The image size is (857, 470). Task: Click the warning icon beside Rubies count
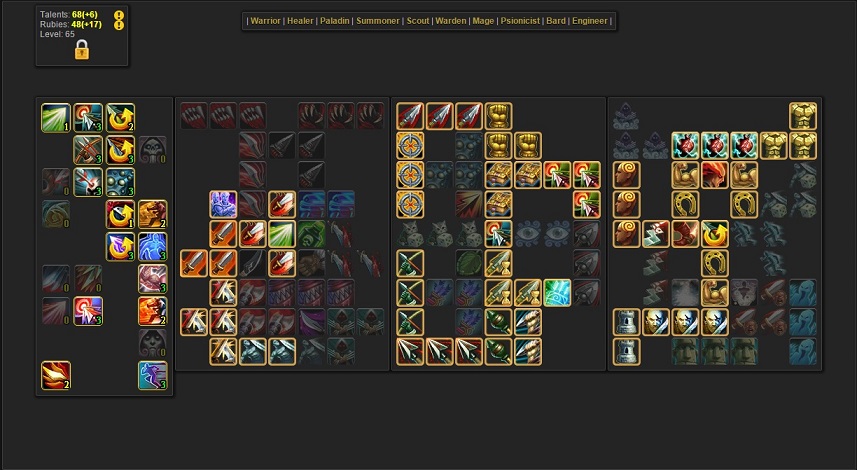[119, 25]
